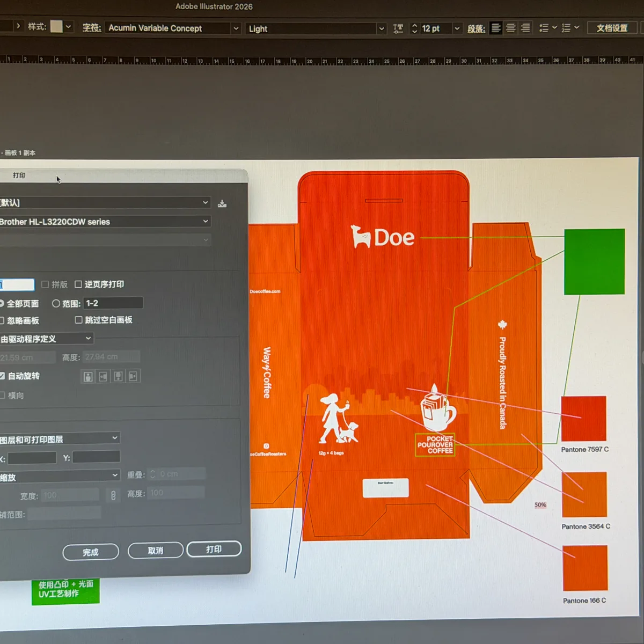Expand bulleted list options arrow
This screenshot has height=644, width=644.
click(554, 27)
